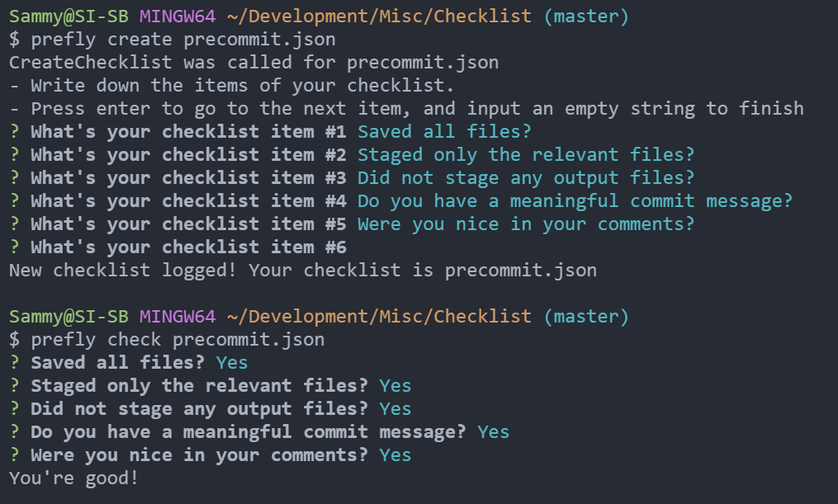This screenshot has width=838, height=504.
Task: Click the second '(master)' branch indicator
Action: [586, 317]
